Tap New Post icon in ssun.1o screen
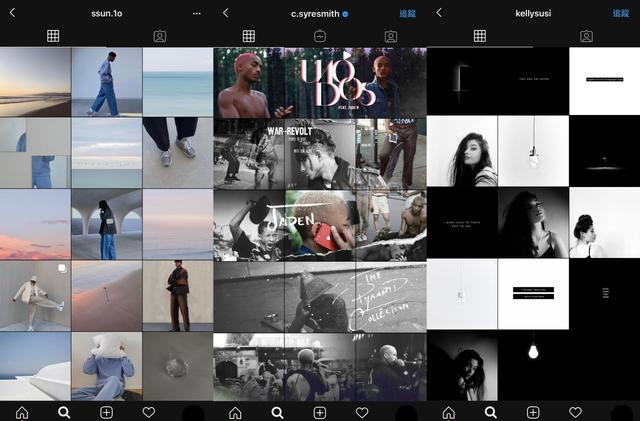640x421 pixels. 107,413
